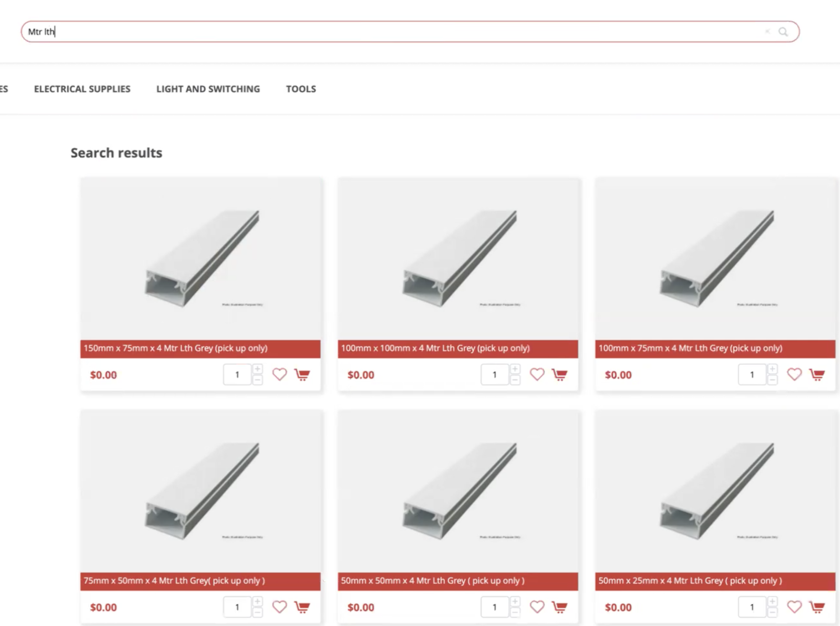Add 50mm x 50mm trunking to cart
The image size is (840, 626).
pyautogui.click(x=560, y=607)
